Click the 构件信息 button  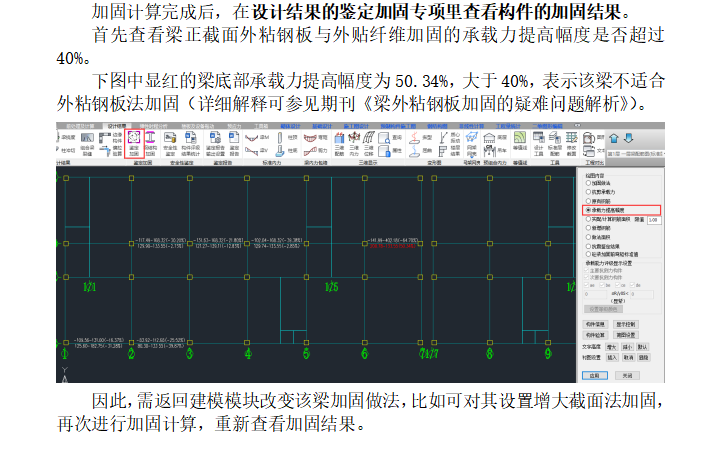pyautogui.click(x=595, y=324)
